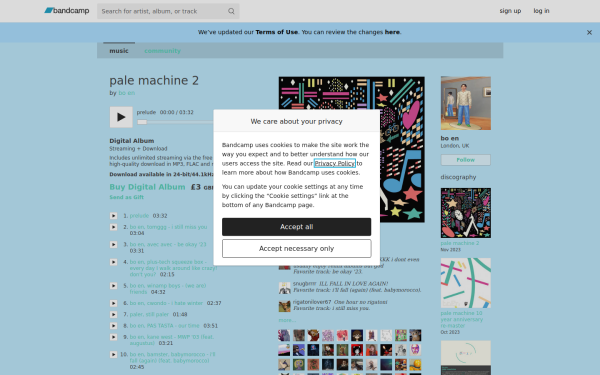Open the sign up link
This screenshot has width=600, height=375.
510,11
